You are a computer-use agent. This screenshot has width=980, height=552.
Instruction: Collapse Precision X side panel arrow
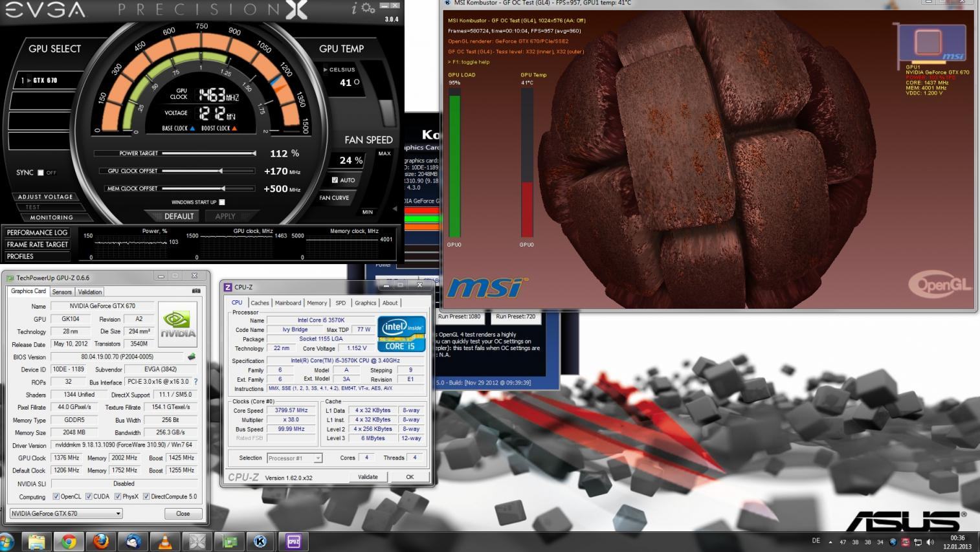[395, 208]
